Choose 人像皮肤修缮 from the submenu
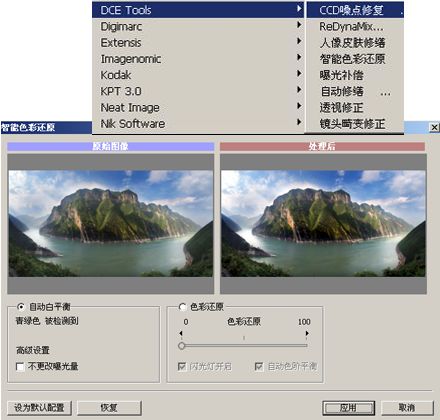Screen dimensions: 440x420 (352, 43)
